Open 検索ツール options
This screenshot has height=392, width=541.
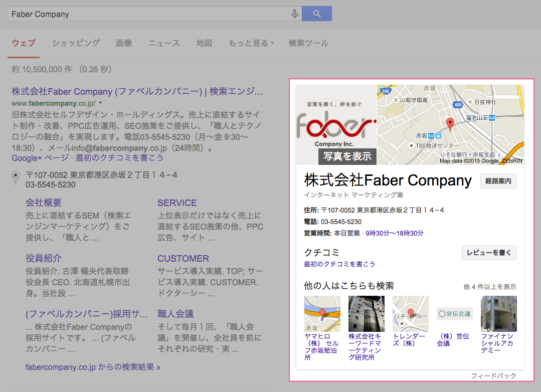coord(308,43)
